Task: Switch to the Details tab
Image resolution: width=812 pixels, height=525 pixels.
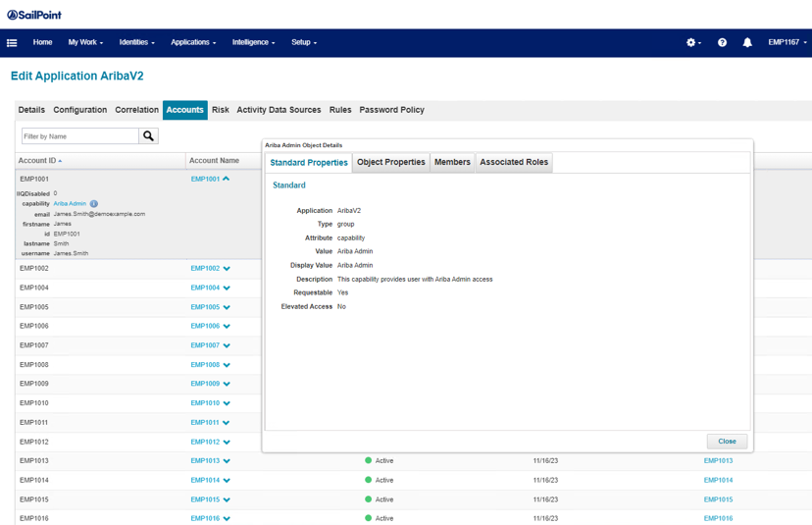Action: pyautogui.click(x=31, y=110)
